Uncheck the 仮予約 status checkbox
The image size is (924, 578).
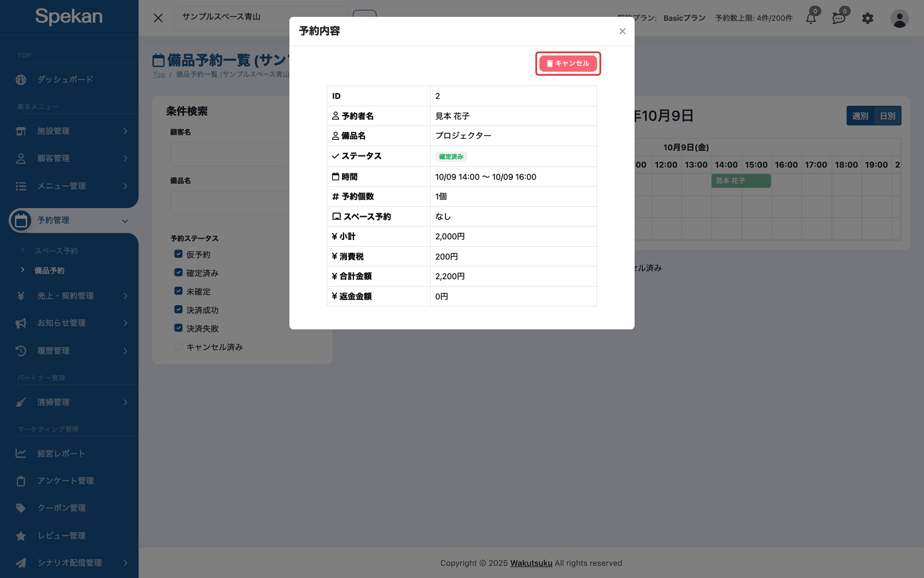click(x=178, y=254)
